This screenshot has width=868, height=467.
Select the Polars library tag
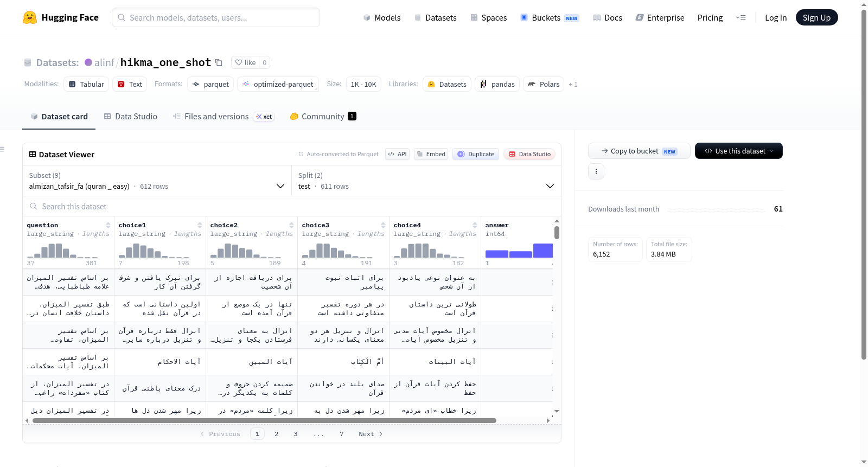(544, 84)
